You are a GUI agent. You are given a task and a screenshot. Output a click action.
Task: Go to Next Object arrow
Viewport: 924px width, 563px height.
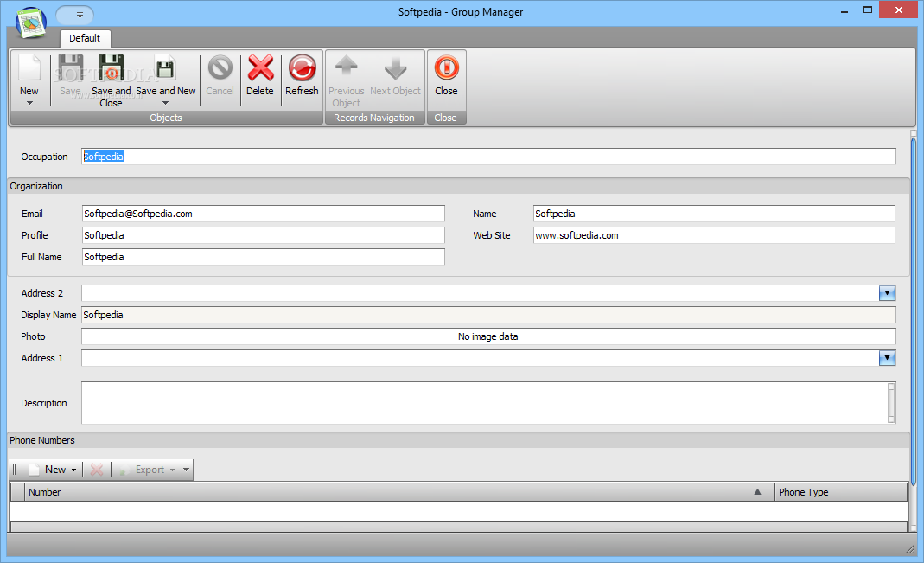pos(395,67)
